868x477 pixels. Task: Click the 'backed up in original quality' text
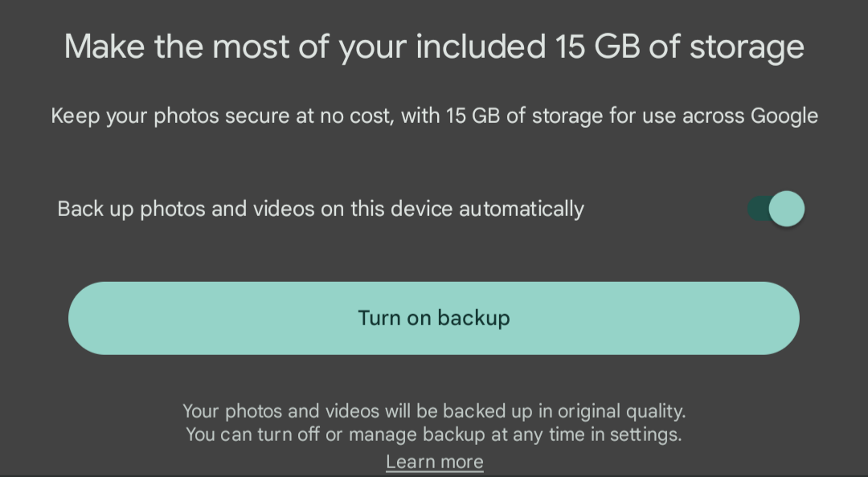(x=564, y=411)
